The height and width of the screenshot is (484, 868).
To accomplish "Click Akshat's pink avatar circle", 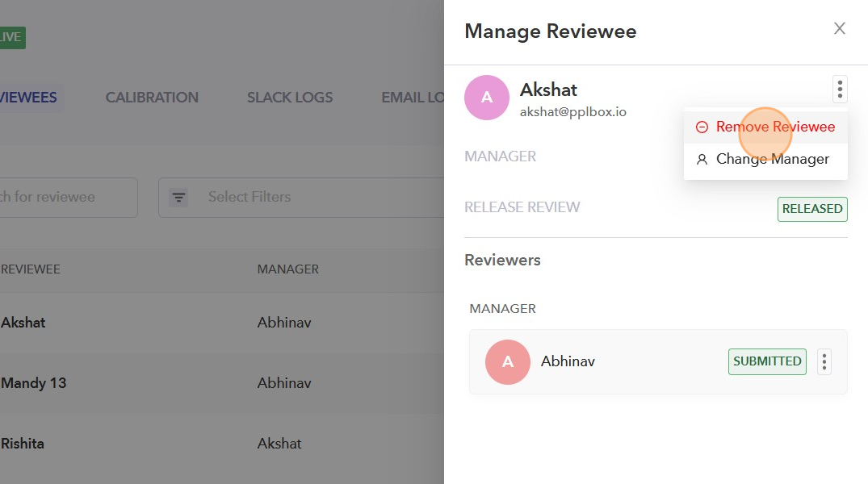I will click(x=487, y=98).
